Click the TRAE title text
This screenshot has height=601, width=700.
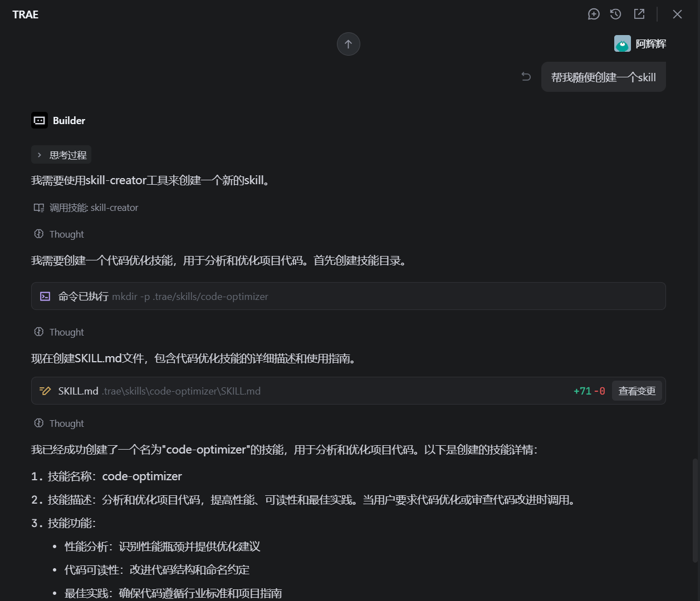click(x=26, y=14)
